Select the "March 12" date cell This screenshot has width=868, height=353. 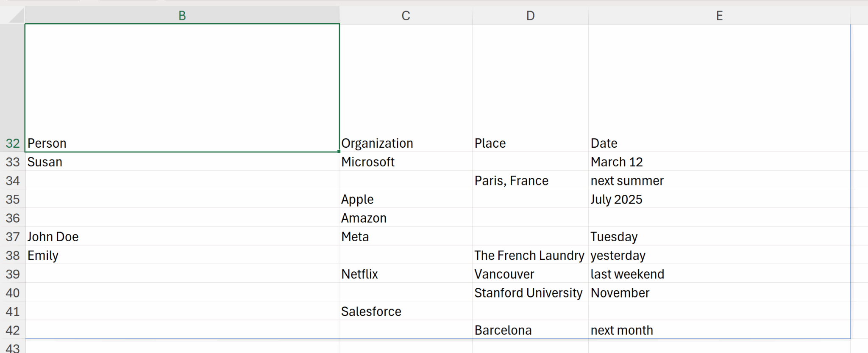pos(719,161)
